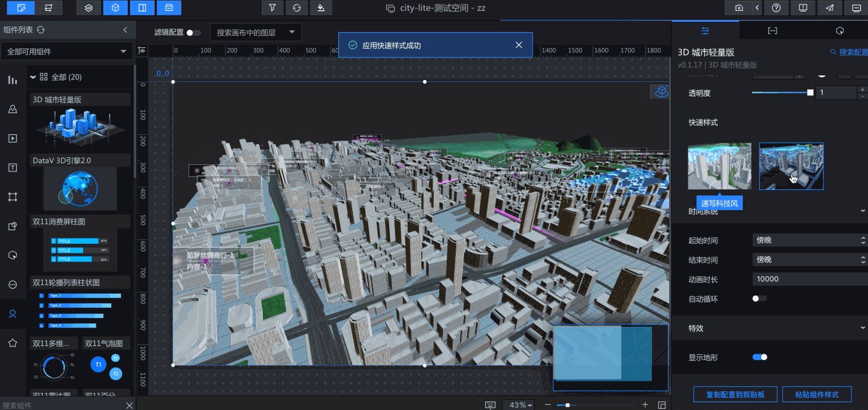Toggle the 自动循环 switch

click(x=759, y=299)
